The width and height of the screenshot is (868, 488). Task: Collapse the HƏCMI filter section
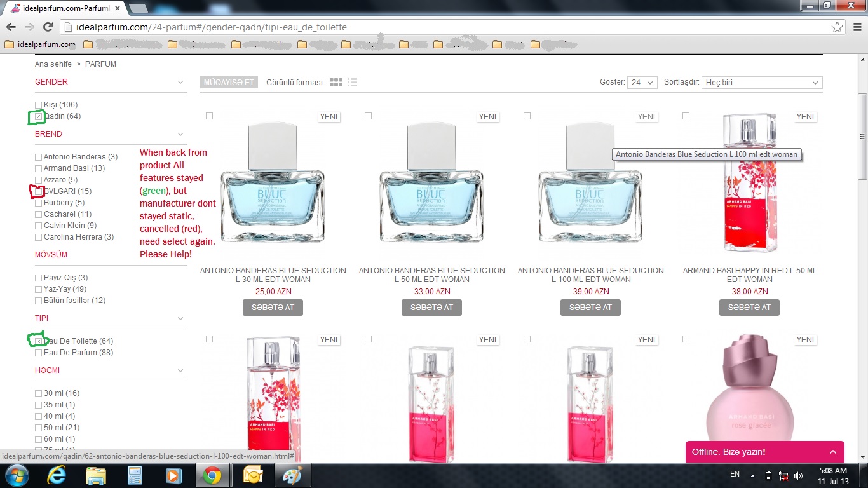180,370
